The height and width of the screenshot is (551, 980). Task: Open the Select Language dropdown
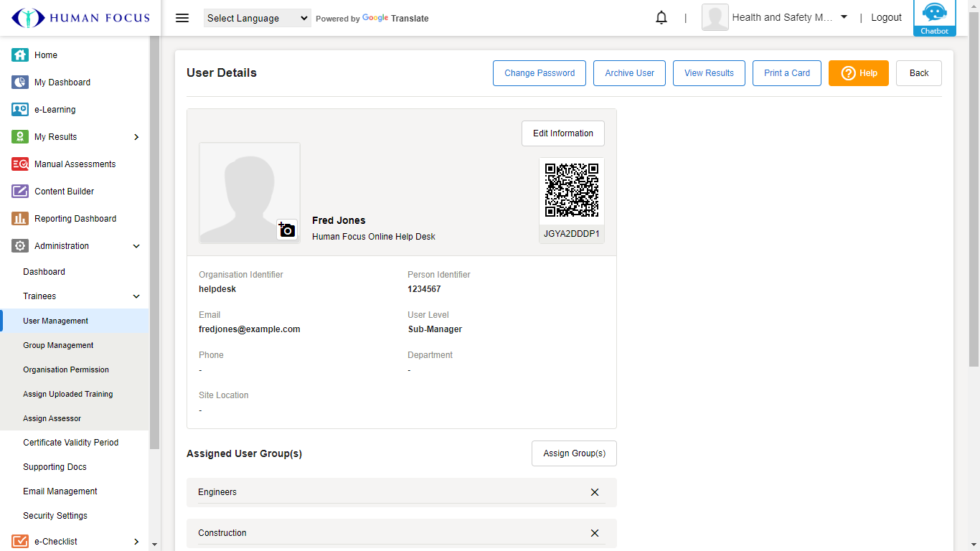coord(257,19)
